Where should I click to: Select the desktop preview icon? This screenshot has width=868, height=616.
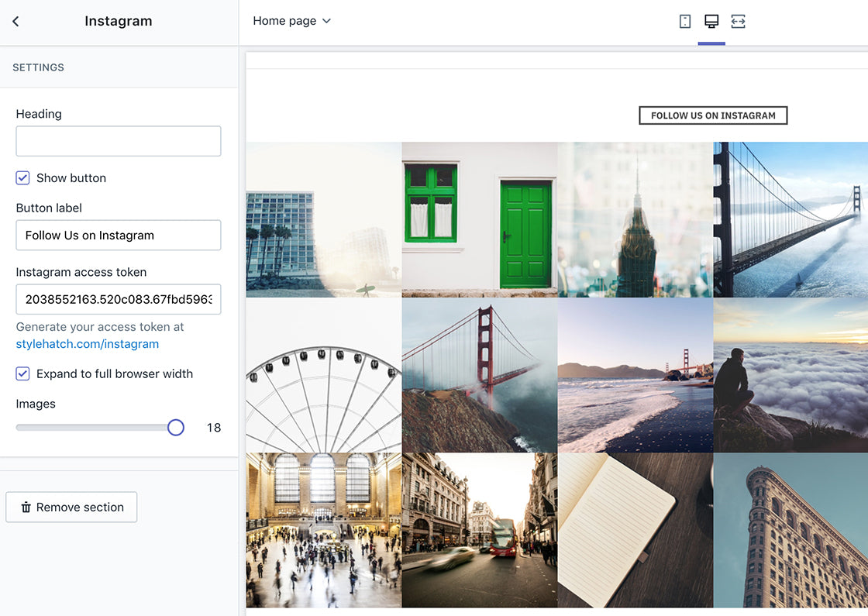click(x=711, y=22)
